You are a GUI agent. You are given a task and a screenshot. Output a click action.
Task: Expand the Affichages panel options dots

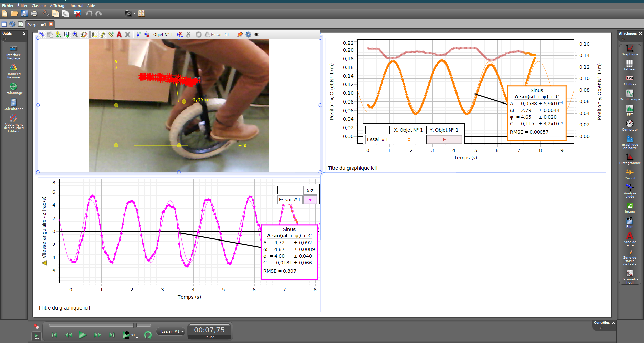click(623, 39)
